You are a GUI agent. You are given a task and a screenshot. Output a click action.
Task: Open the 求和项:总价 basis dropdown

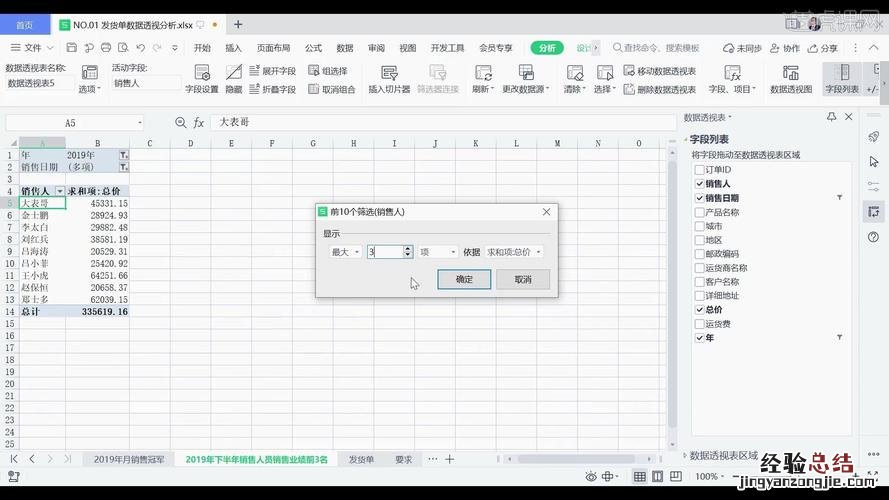tap(515, 252)
